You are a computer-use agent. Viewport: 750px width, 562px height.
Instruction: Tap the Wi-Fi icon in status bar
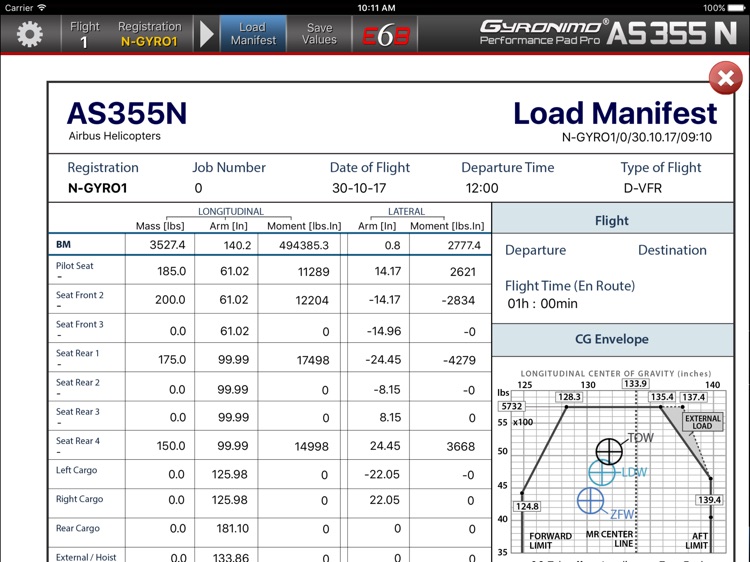click(x=42, y=7)
